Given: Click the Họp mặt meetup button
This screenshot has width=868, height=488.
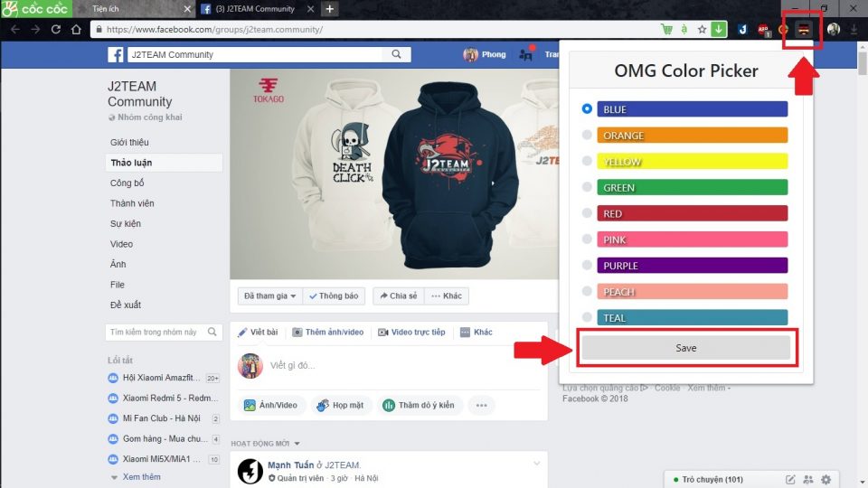Looking at the screenshot, I should [x=340, y=405].
